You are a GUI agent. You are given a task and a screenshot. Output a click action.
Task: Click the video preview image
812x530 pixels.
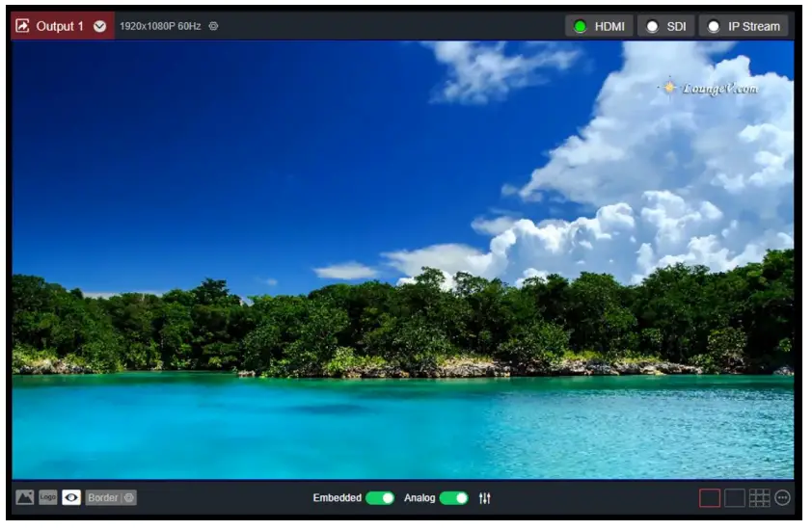pyautogui.click(x=403, y=260)
